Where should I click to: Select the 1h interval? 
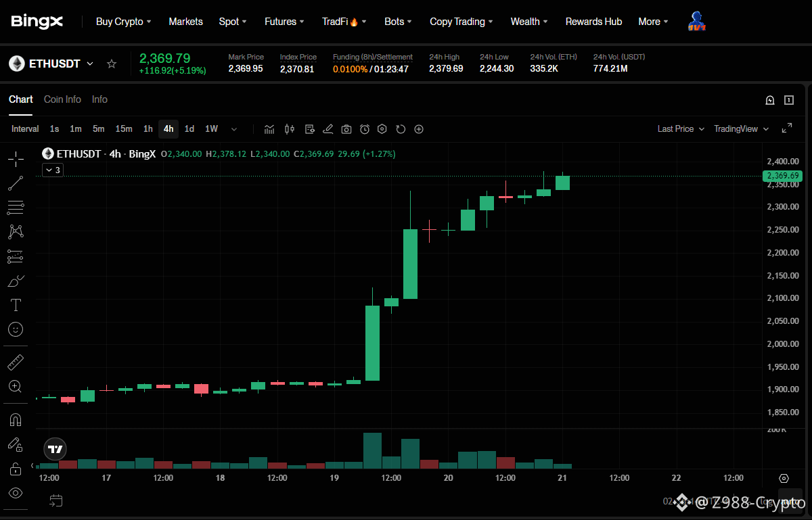click(148, 129)
